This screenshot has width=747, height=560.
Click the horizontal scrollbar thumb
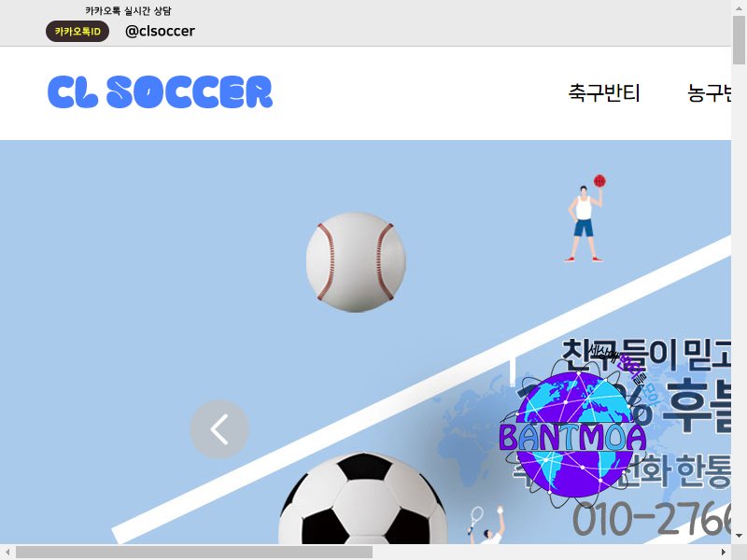[x=194, y=552]
